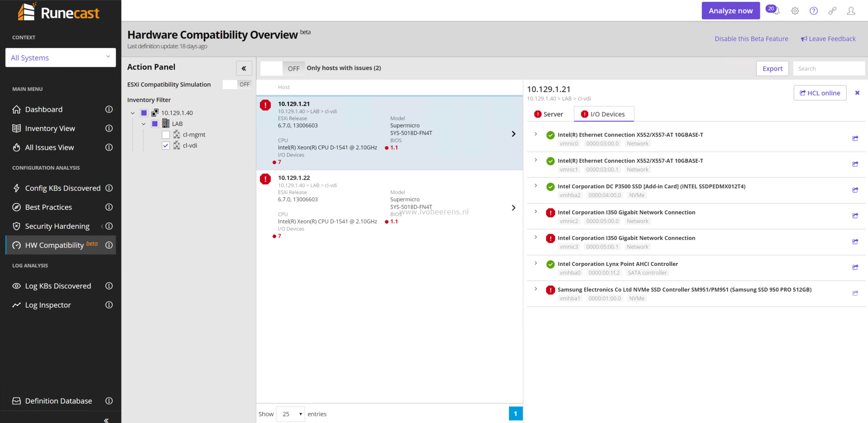Switch to the Server tab

coord(549,114)
